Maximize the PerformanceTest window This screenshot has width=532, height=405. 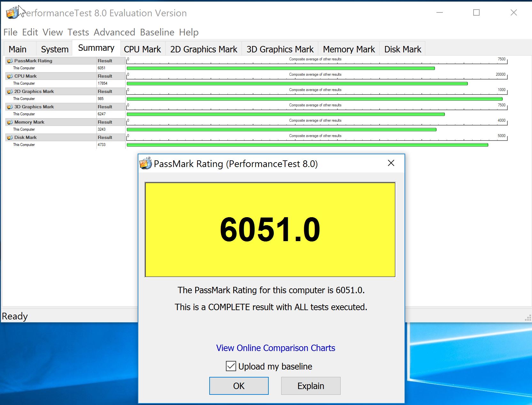coord(476,12)
